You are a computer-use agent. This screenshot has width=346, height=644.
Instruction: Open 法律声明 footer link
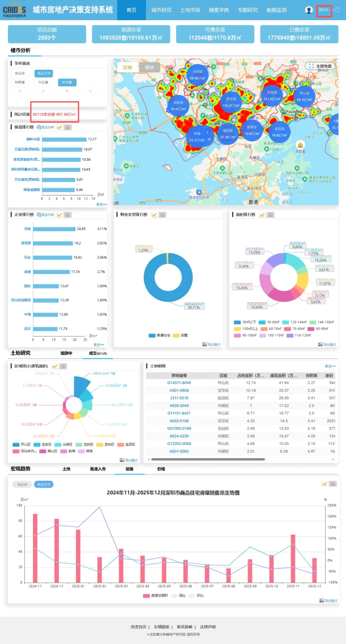(208, 627)
